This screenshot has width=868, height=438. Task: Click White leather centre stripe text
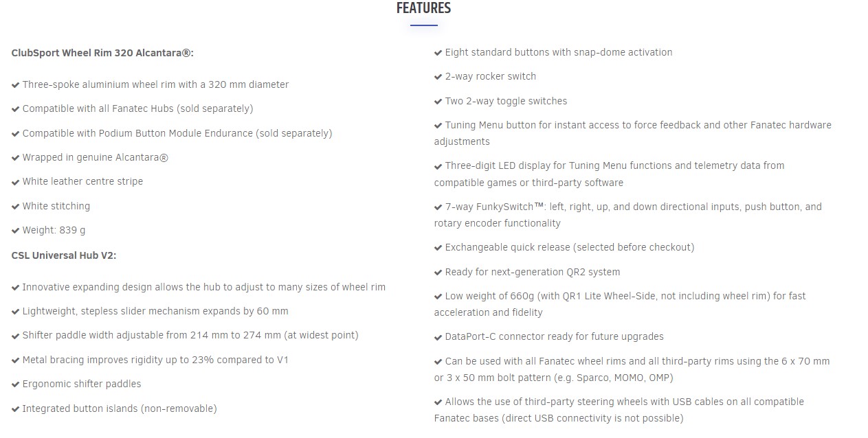(82, 181)
